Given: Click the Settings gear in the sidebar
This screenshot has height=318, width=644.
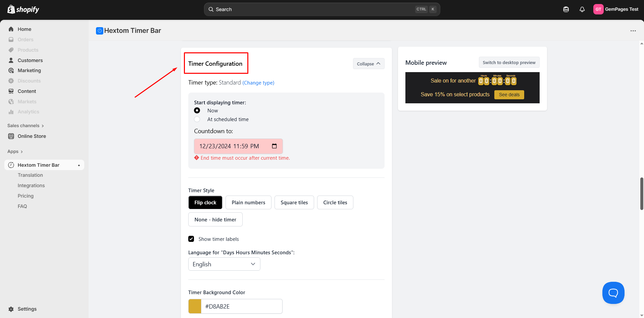Looking at the screenshot, I should [11, 309].
